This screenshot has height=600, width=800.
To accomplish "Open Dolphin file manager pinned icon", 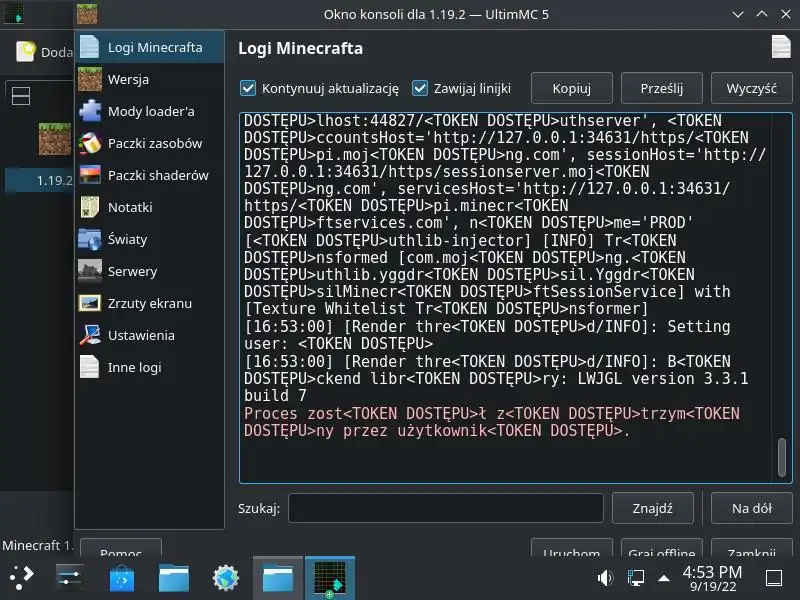I will point(174,578).
